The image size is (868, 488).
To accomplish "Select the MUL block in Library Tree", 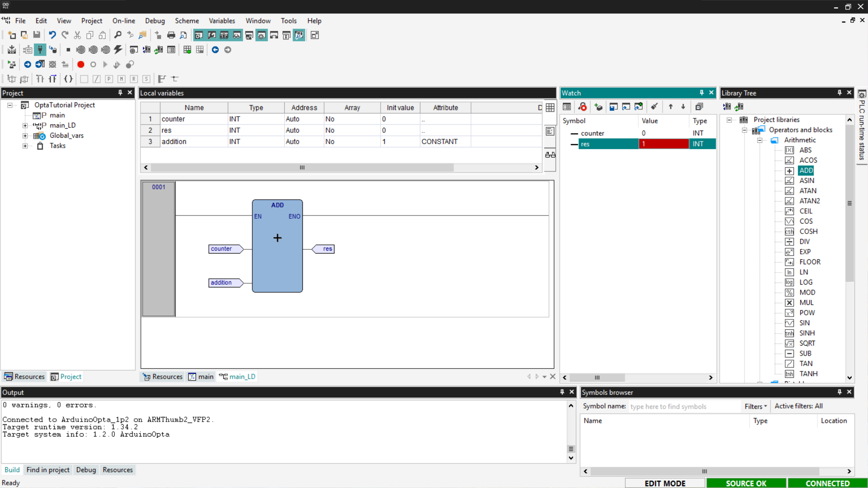I will point(806,303).
